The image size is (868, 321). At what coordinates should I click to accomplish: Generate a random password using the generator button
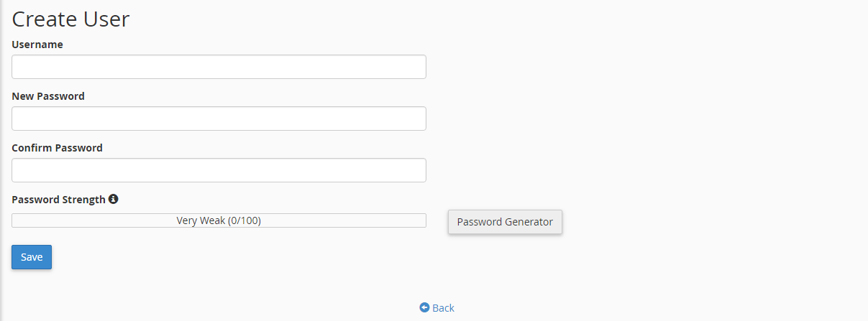coord(505,222)
